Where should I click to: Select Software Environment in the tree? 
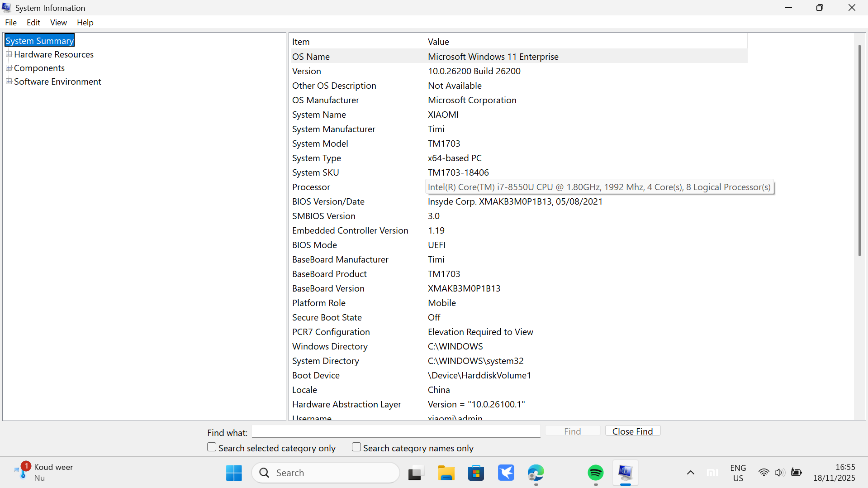pyautogui.click(x=57, y=81)
